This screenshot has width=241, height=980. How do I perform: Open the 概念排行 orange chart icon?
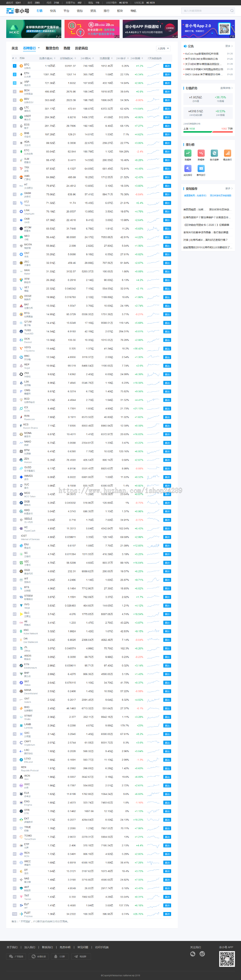[227, 153]
